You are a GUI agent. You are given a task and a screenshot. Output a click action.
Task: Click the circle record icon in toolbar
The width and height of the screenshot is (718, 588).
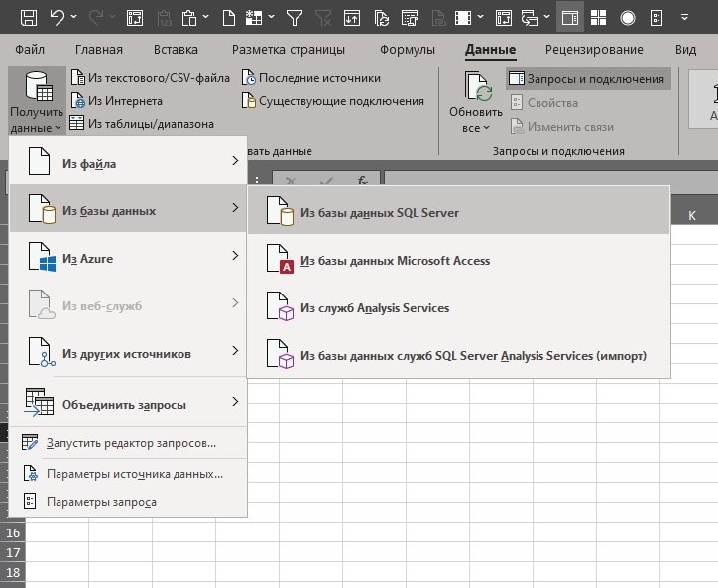[628, 18]
